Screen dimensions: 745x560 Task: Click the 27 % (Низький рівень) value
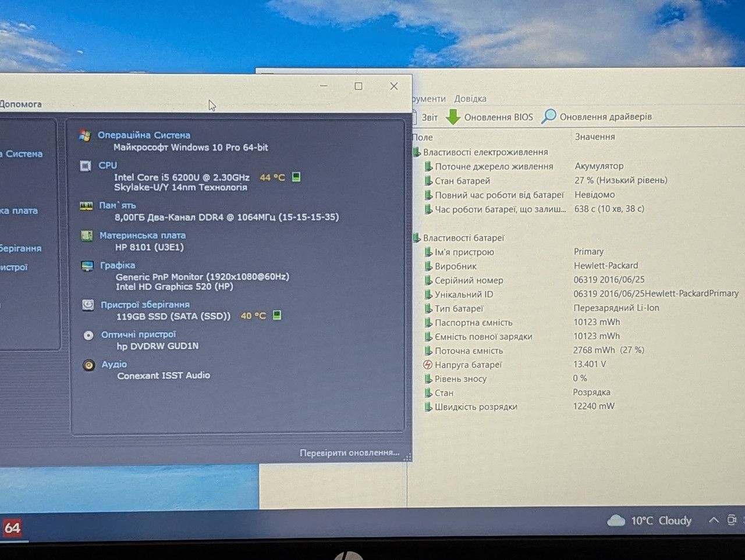[x=621, y=180]
